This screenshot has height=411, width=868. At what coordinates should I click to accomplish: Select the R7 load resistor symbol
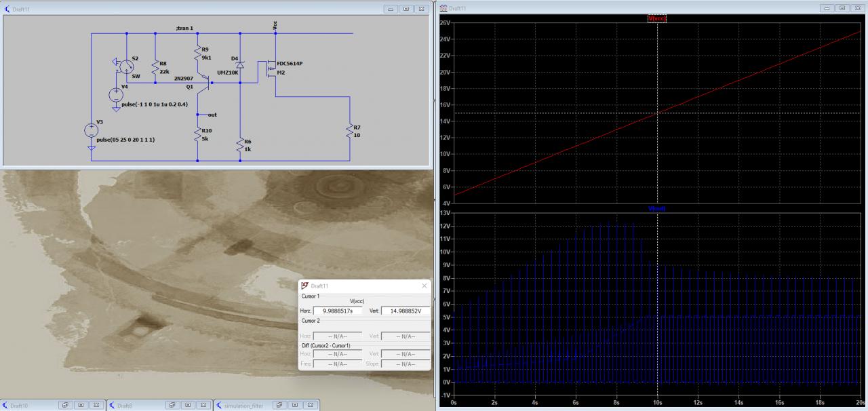tap(350, 132)
